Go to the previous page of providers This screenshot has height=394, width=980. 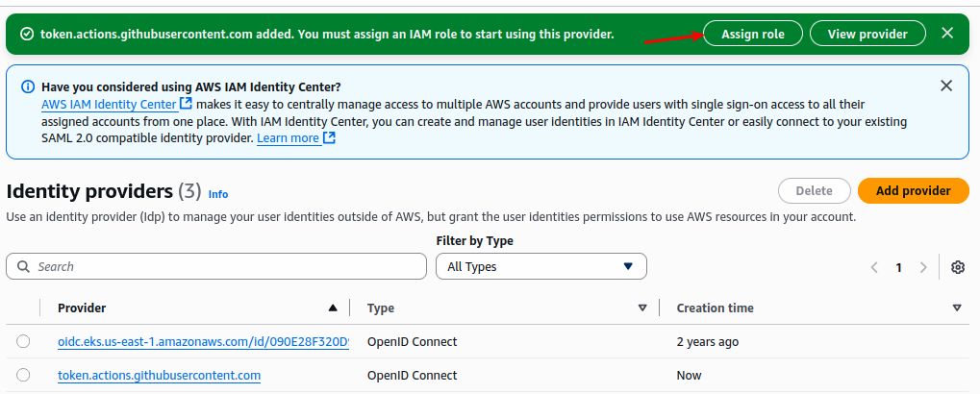pyautogui.click(x=874, y=267)
